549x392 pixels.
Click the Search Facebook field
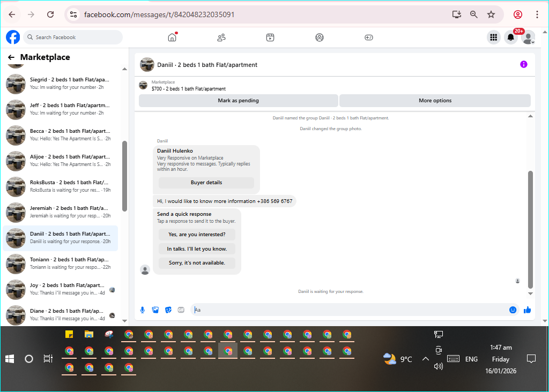pyautogui.click(x=73, y=37)
